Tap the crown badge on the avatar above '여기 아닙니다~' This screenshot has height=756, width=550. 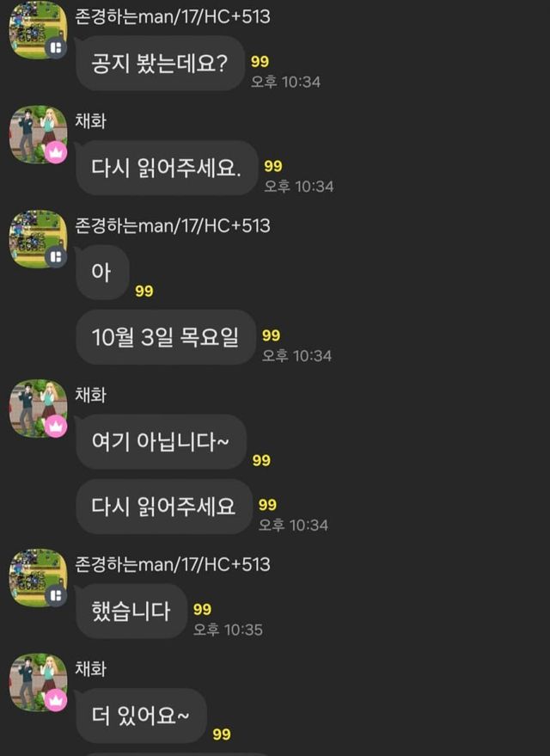(x=57, y=427)
